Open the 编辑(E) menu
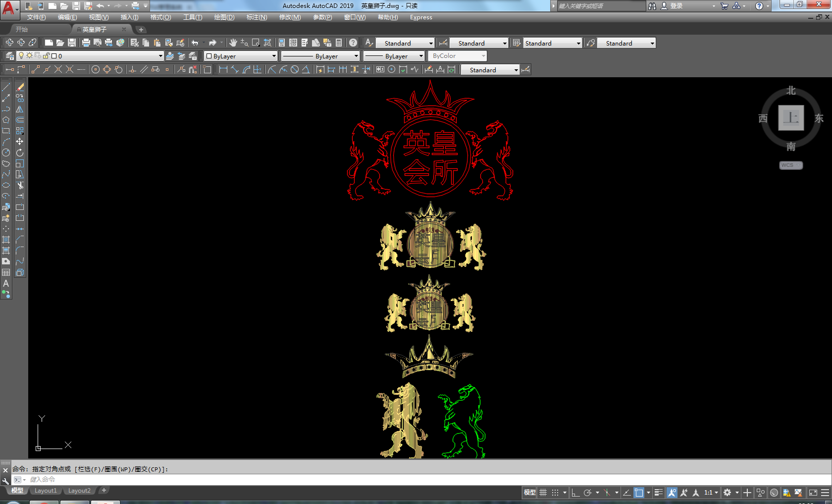The image size is (832, 504). pos(67,17)
